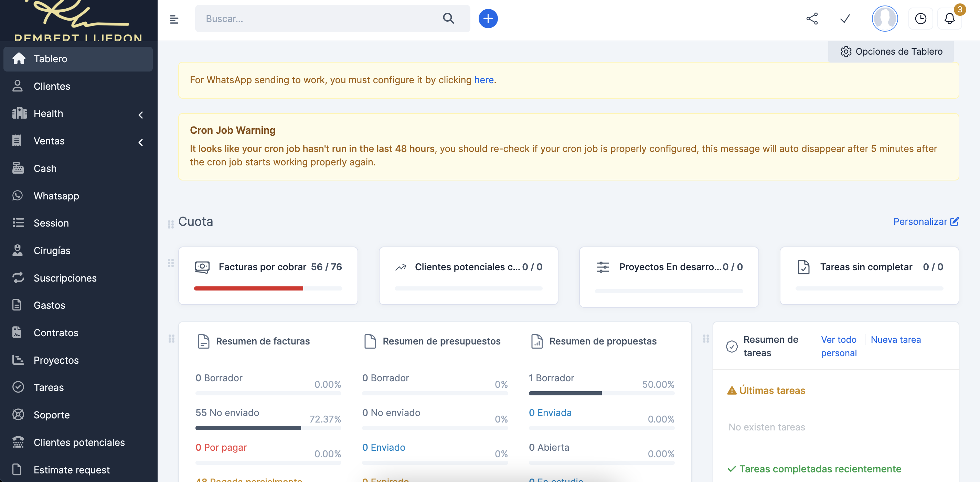Click the '55 No enviado' progress bar
Screen dimensions: 980x482
[x=268, y=428]
